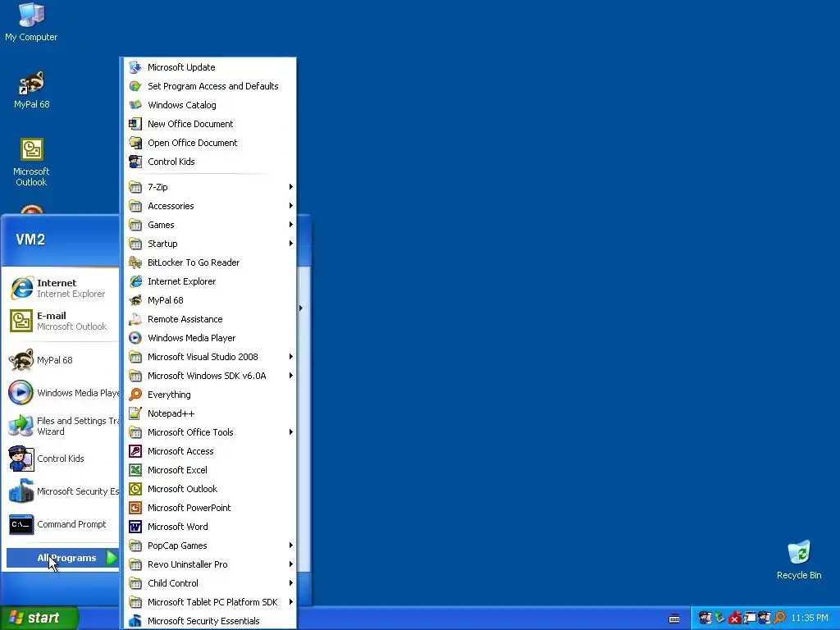Click the All Programs button

[62, 558]
